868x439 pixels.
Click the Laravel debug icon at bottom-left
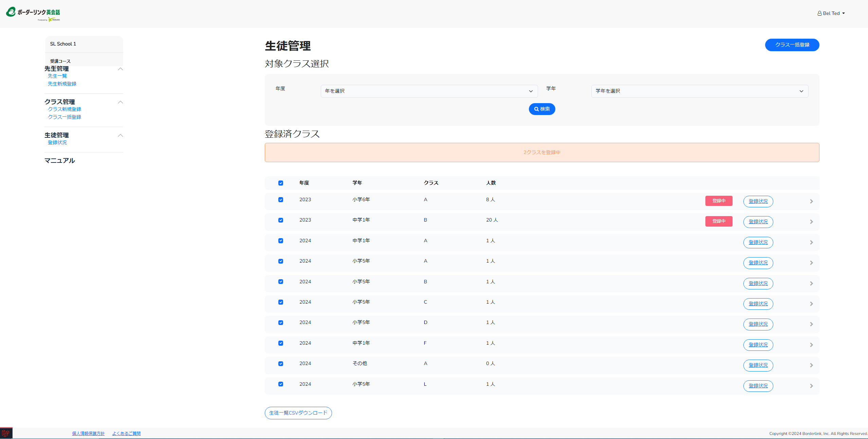coord(6,433)
